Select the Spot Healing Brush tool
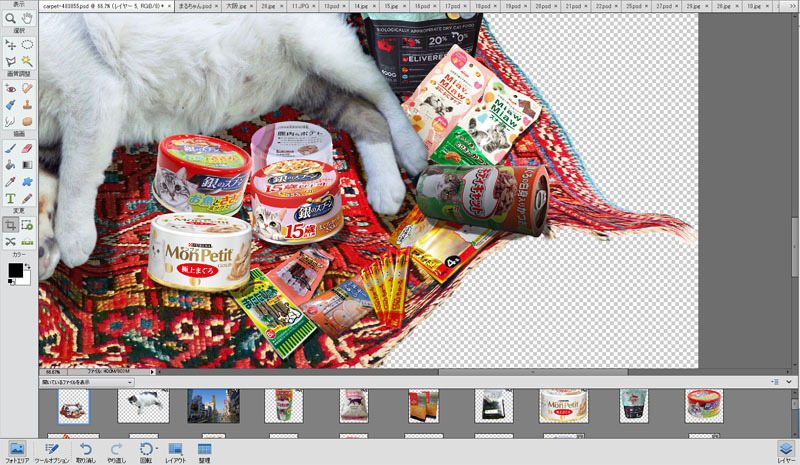The image size is (800, 465). click(x=27, y=89)
